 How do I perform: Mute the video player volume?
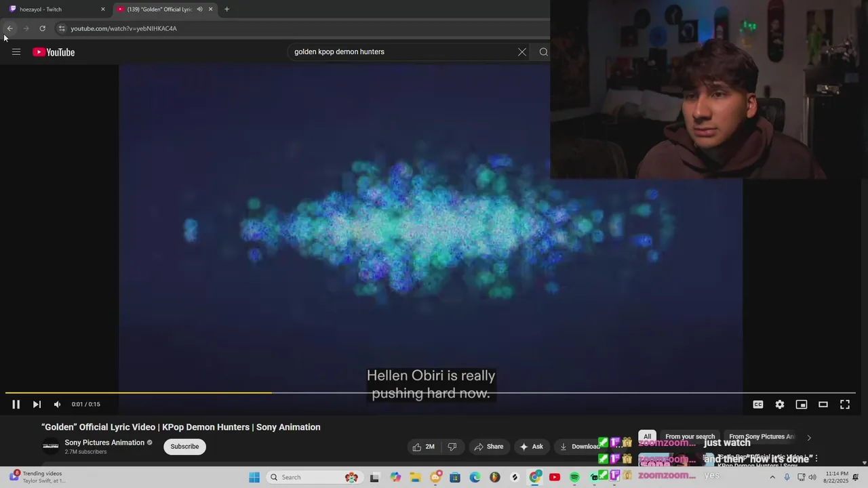click(x=57, y=405)
